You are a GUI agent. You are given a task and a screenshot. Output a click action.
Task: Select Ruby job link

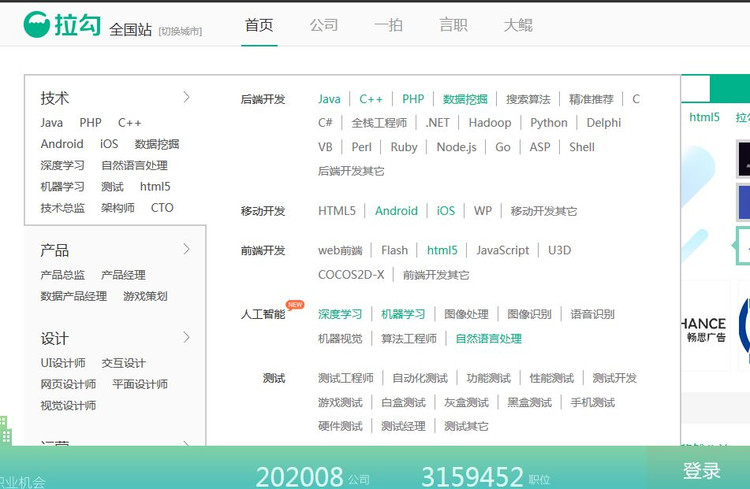click(404, 147)
